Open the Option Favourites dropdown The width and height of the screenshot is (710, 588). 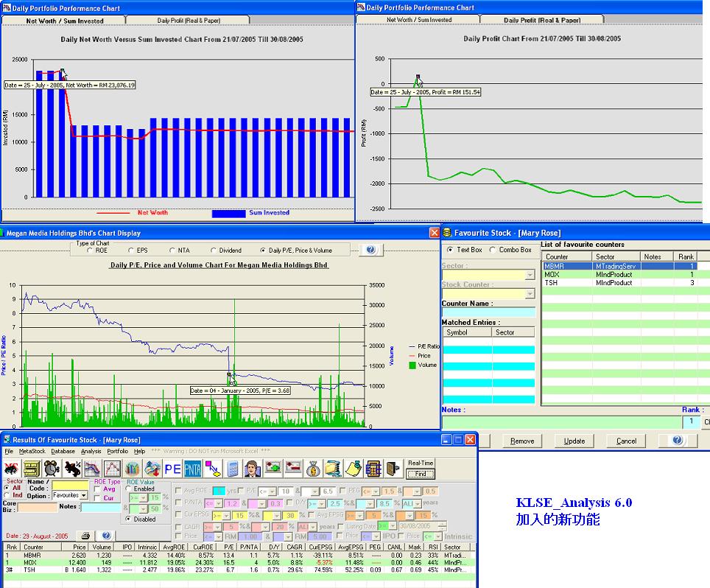click(84, 496)
